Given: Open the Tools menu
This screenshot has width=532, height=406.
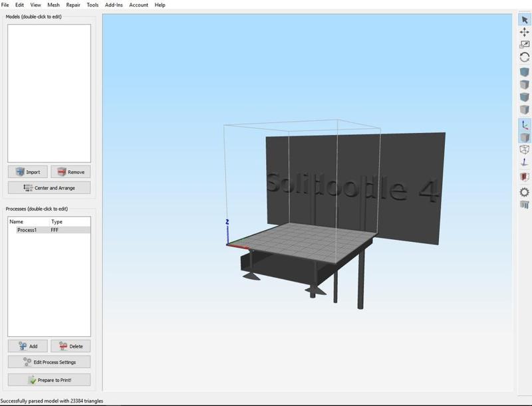Looking at the screenshot, I should [92, 5].
